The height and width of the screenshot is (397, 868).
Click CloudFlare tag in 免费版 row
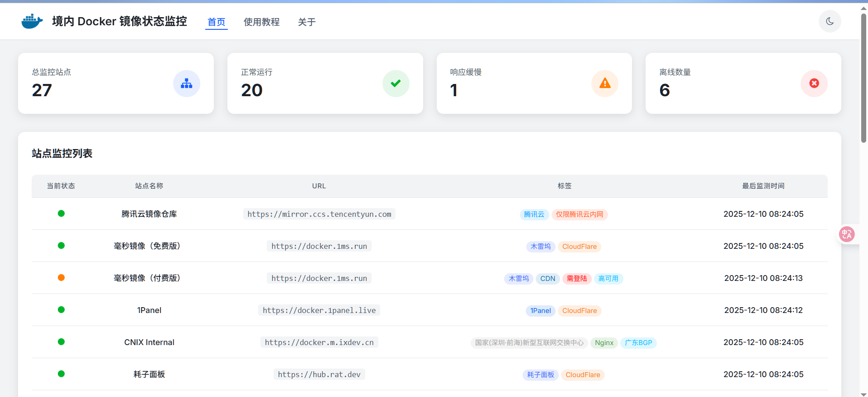pyautogui.click(x=580, y=247)
